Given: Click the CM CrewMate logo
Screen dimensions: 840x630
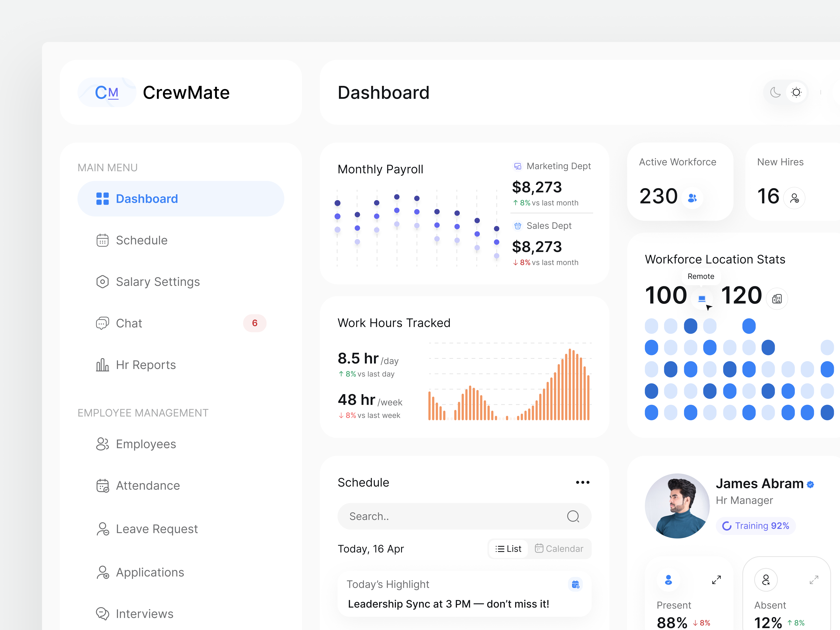Looking at the screenshot, I should pyautogui.click(x=107, y=92).
